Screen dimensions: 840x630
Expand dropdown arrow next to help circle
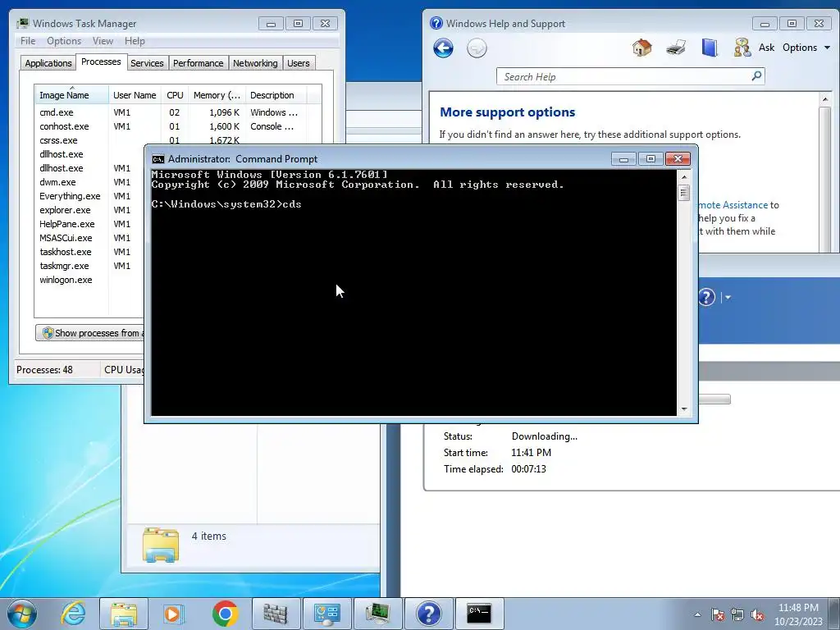coord(728,297)
